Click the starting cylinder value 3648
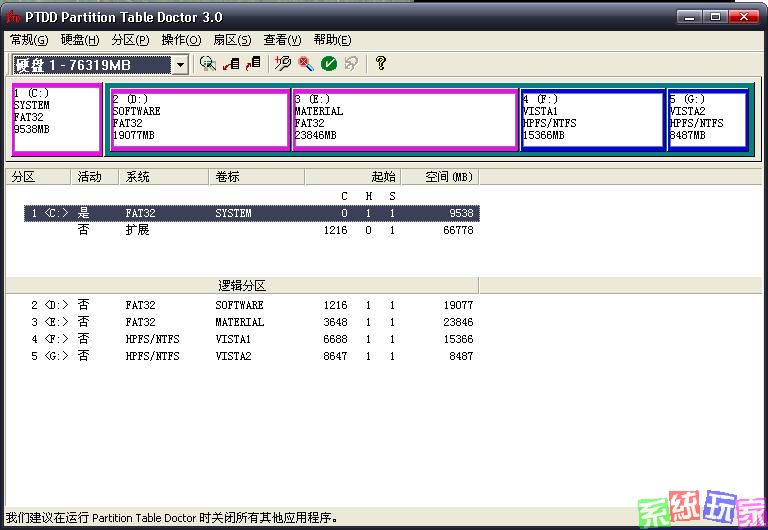This screenshot has height=530, width=768. 336,322
